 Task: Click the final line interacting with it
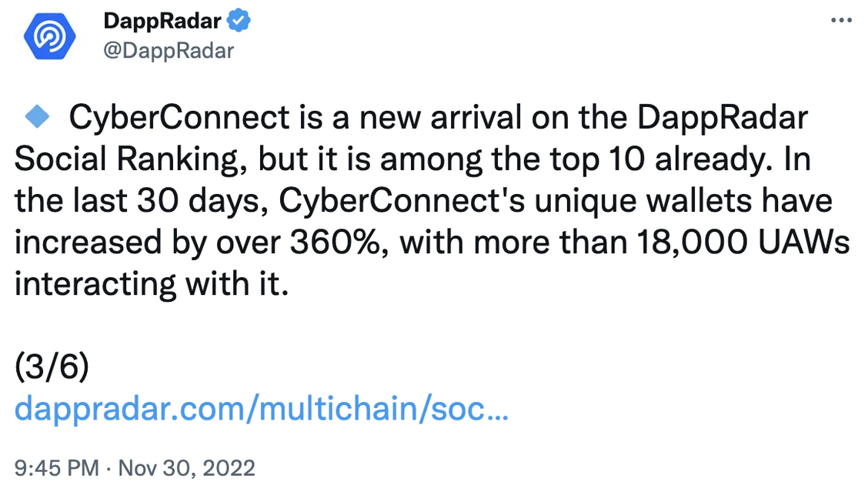point(152,283)
